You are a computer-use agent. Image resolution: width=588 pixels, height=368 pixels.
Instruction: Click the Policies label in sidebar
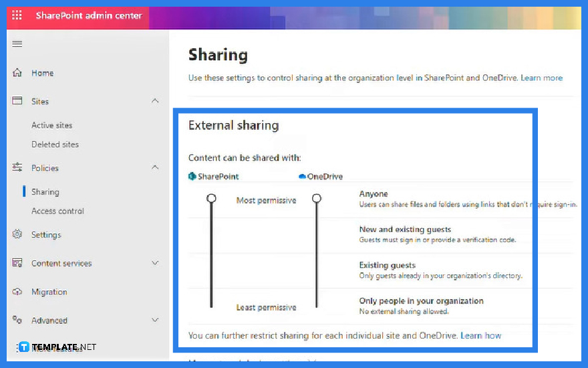point(45,168)
